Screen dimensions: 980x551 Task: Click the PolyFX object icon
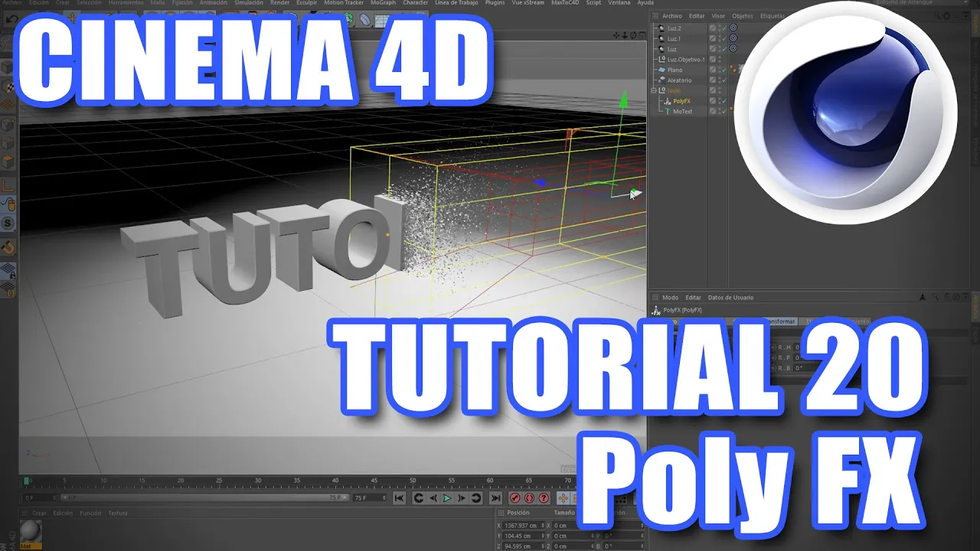click(668, 101)
